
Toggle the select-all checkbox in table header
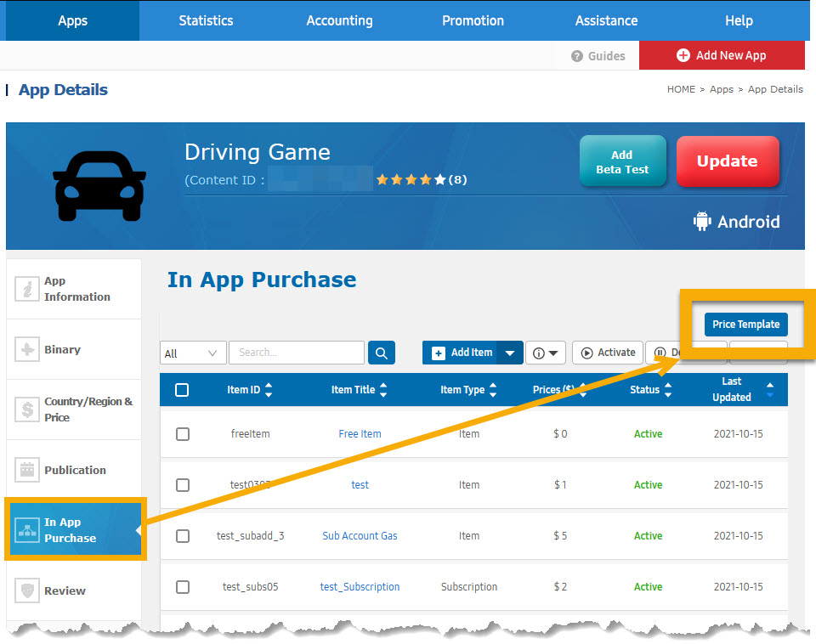tap(182, 390)
